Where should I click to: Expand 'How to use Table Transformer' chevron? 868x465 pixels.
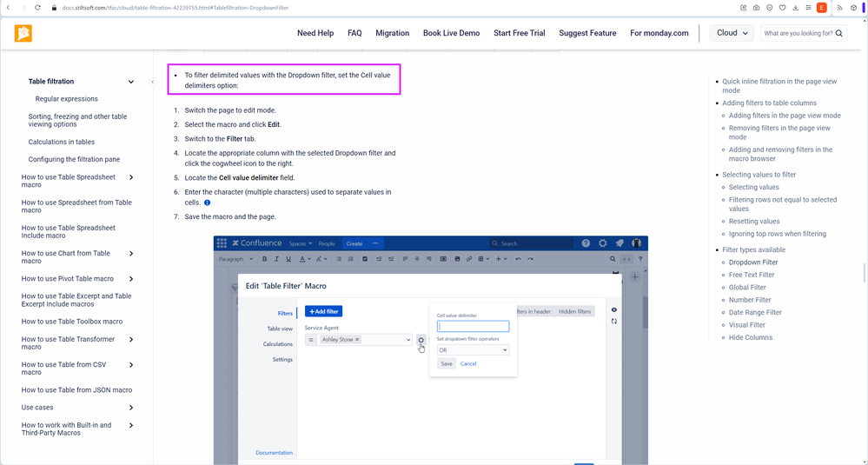click(131, 339)
